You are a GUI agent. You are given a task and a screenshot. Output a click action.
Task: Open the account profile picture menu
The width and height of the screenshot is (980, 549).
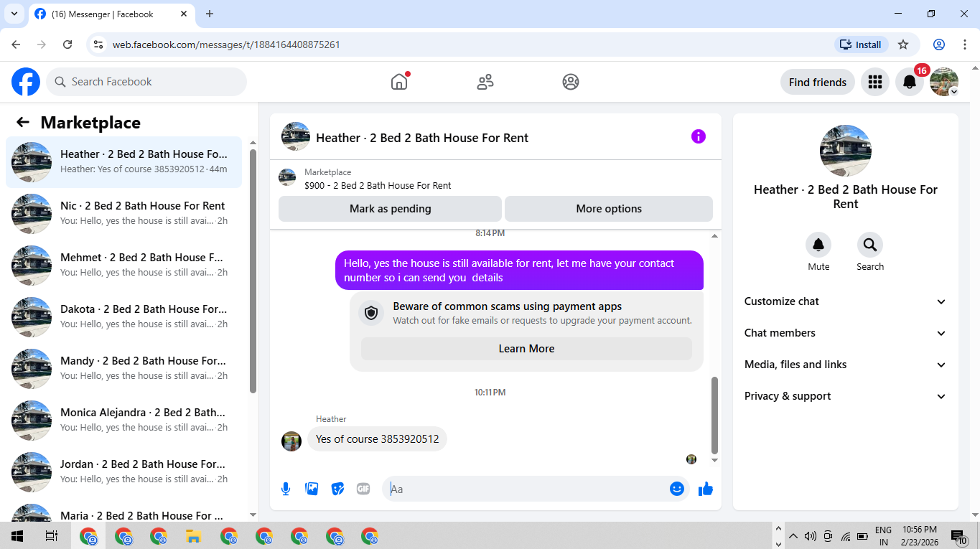944,82
